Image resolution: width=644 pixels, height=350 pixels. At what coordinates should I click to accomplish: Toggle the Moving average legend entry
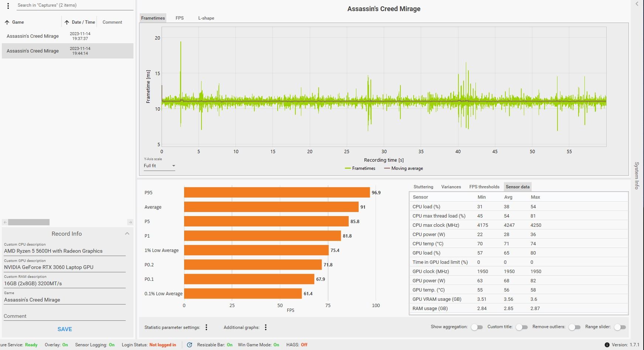[x=403, y=168]
